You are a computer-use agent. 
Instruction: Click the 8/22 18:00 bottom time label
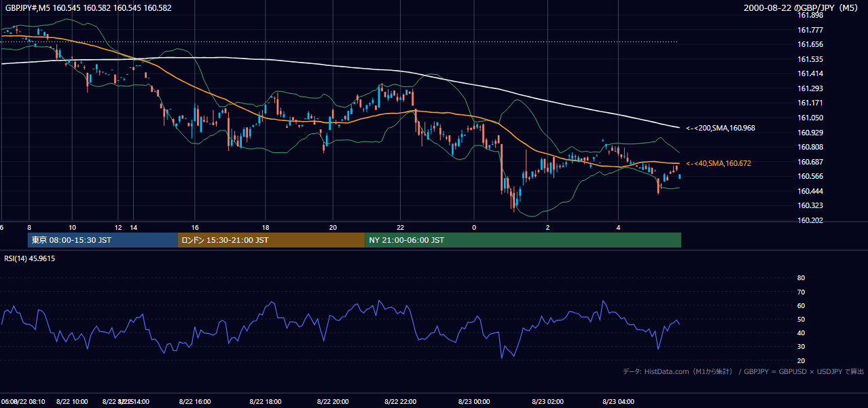click(x=264, y=401)
